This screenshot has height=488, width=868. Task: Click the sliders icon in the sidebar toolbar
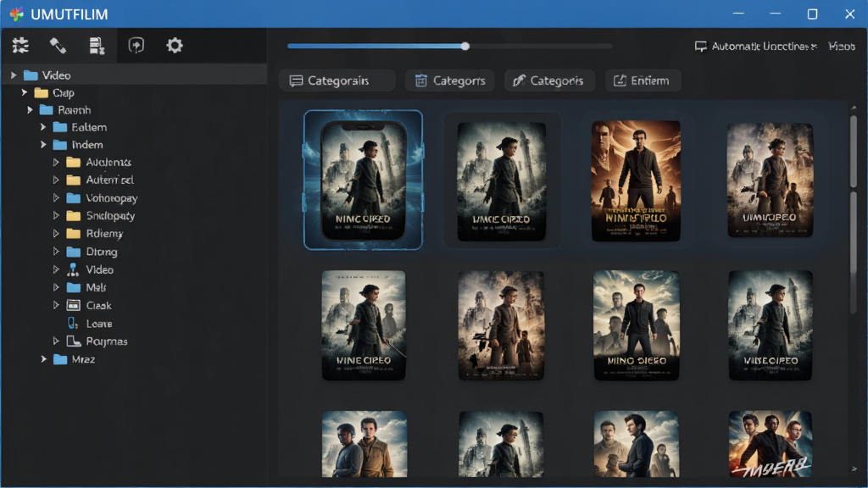point(20,46)
